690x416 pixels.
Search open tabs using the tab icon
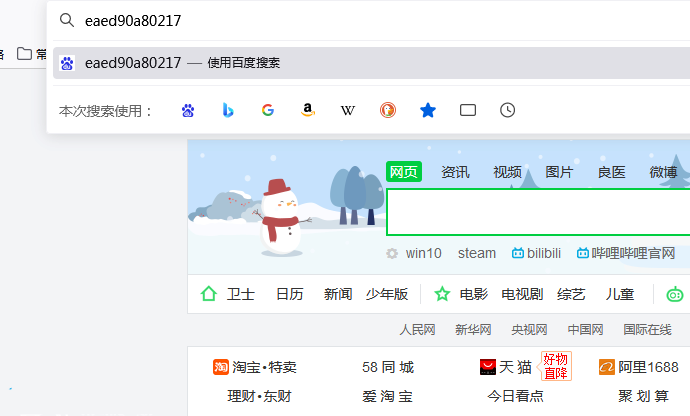coord(468,110)
